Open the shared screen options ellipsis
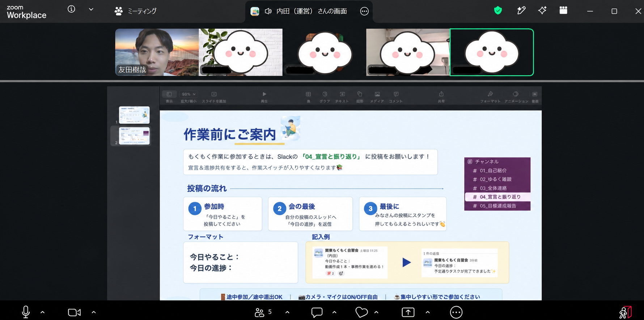The width and height of the screenshot is (644, 320). click(364, 11)
